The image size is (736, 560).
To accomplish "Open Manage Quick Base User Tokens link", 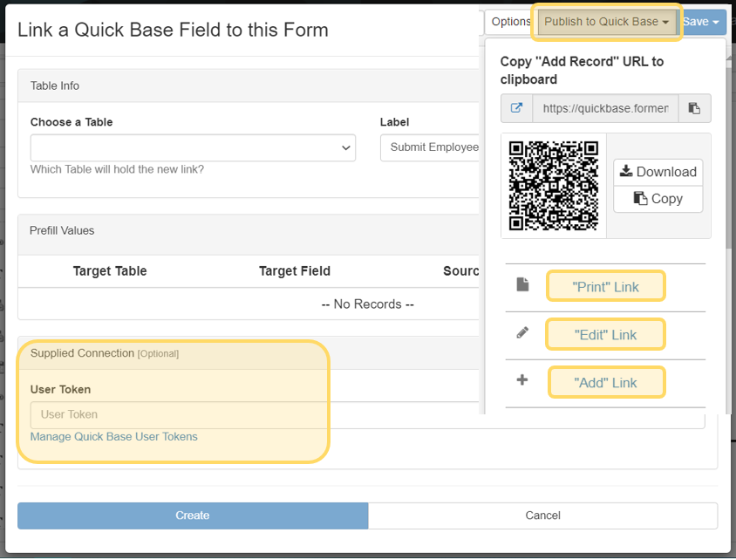I will coord(113,436).
